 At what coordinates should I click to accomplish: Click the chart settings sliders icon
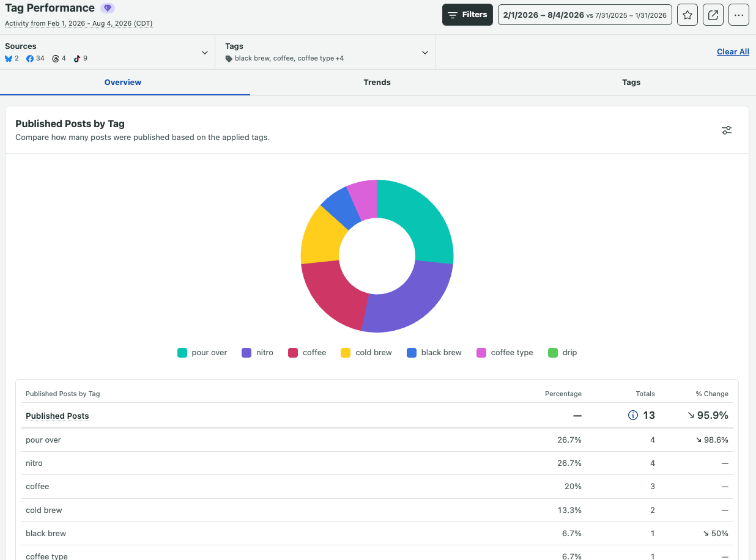(727, 130)
